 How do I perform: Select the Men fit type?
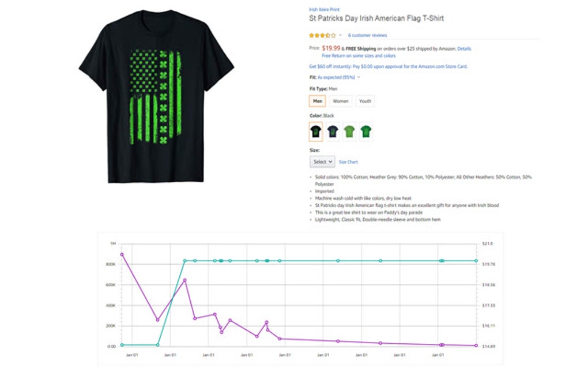point(318,101)
